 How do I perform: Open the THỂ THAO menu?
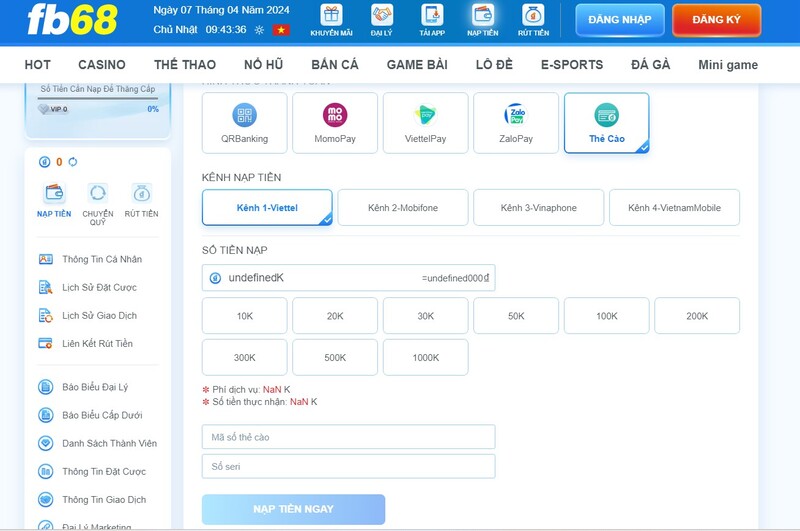click(x=185, y=65)
